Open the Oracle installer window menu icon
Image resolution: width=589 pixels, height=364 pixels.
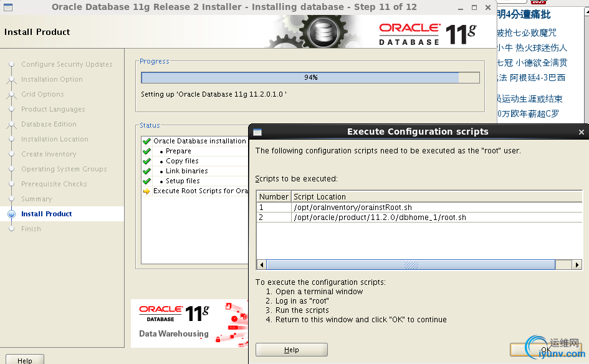[x=8, y=7]
